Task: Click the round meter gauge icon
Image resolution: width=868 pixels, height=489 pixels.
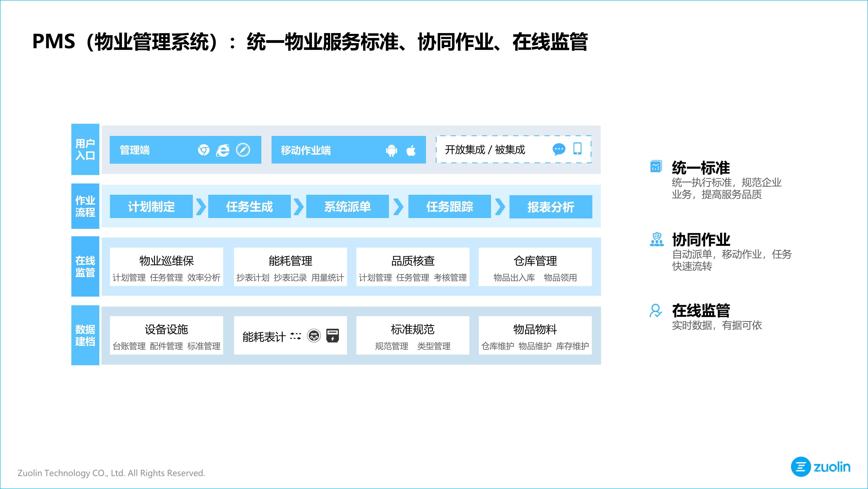Action: pyautogui.click(x=314, y=335)
